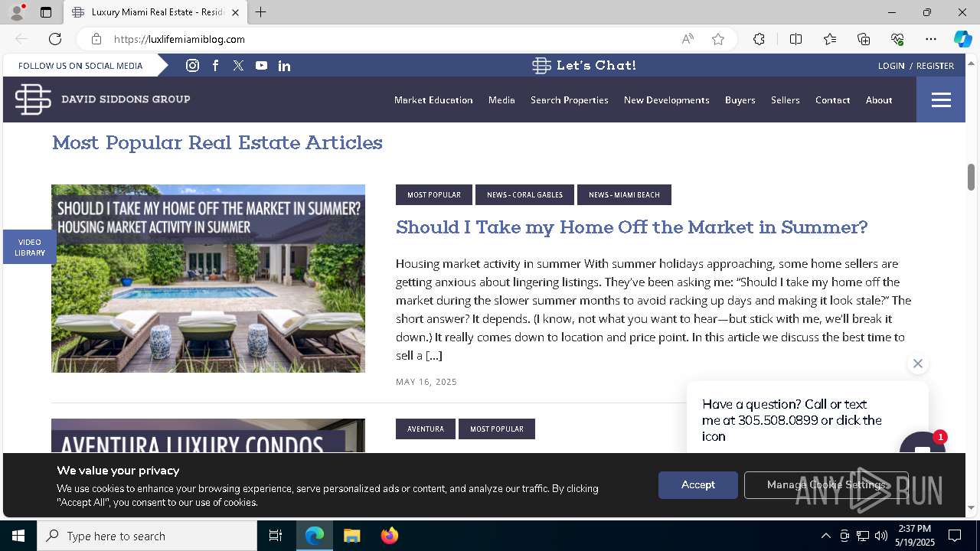Image resolution: width=980 pixels, height=551 pixels.
Task: Click the REGISTER link
Action: (935, 66)
